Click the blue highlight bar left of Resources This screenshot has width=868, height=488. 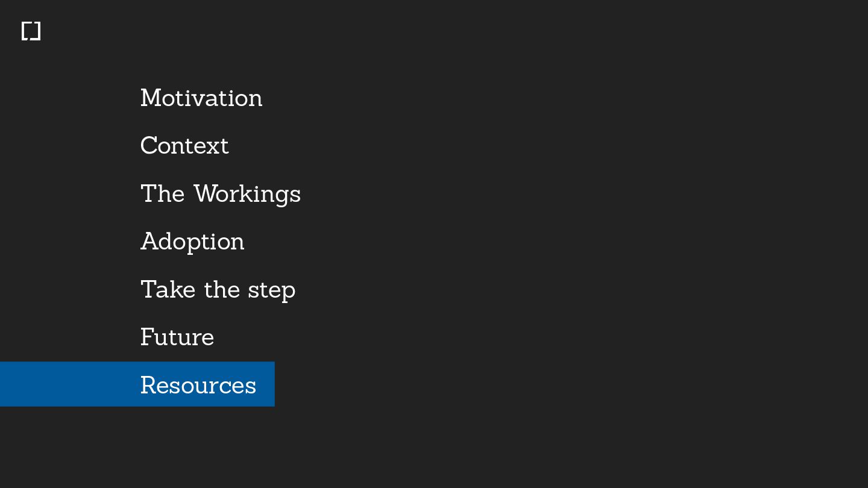(66, 384)
